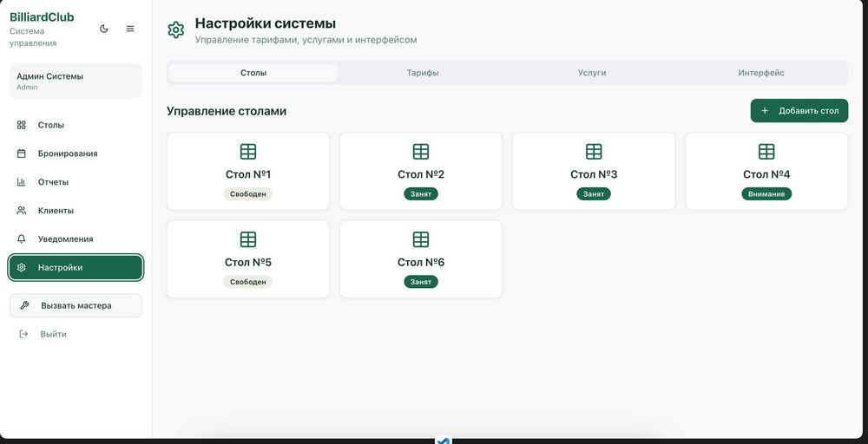
Task: Select Настройки in the sidebar
Action: 76,268
